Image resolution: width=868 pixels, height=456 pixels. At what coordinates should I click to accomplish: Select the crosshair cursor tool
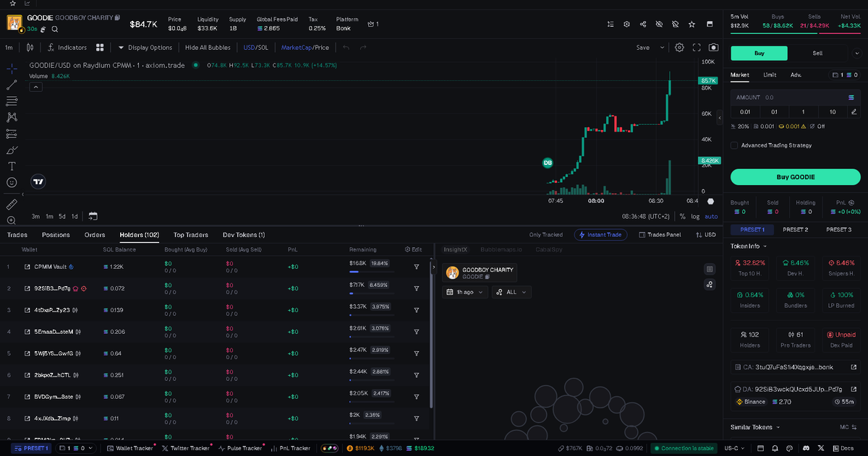click(12, 68)
